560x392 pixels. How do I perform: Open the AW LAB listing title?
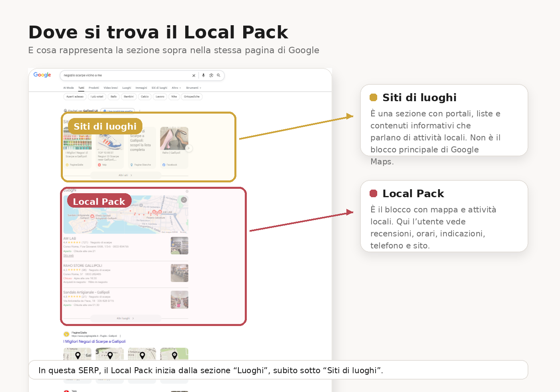[x=70, y=238]
